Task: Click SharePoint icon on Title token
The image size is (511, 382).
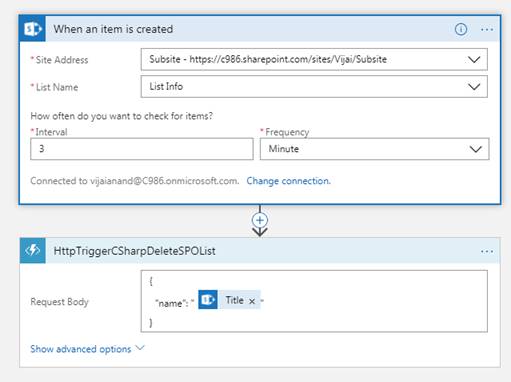Action: point(208,300)
